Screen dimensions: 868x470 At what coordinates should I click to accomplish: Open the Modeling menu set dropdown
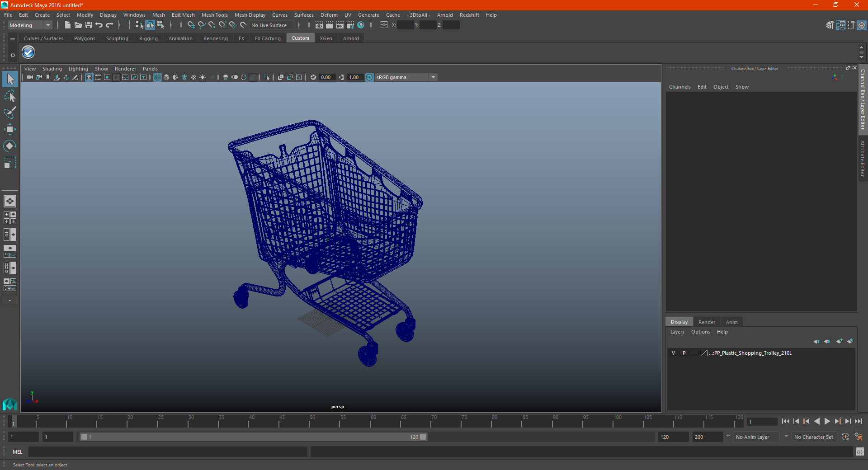pyautogui.click(x=30, y=25)
